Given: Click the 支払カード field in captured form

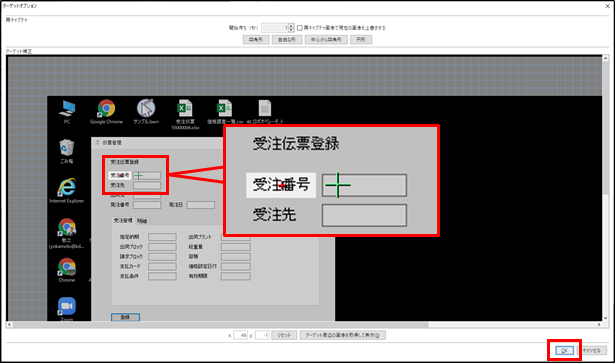Looking at the screenshot, I should click(x=162, y=266).
